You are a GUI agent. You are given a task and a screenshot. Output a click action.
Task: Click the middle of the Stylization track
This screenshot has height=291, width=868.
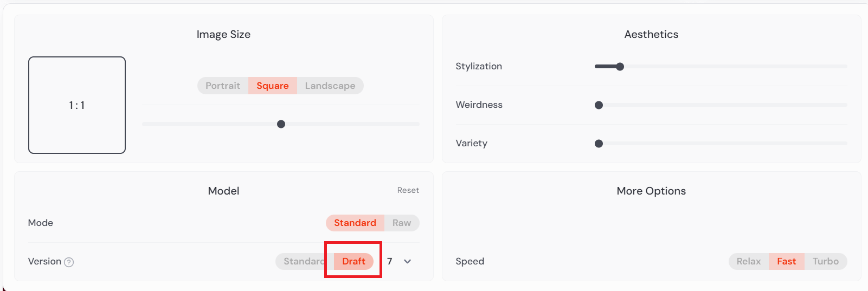721,67
